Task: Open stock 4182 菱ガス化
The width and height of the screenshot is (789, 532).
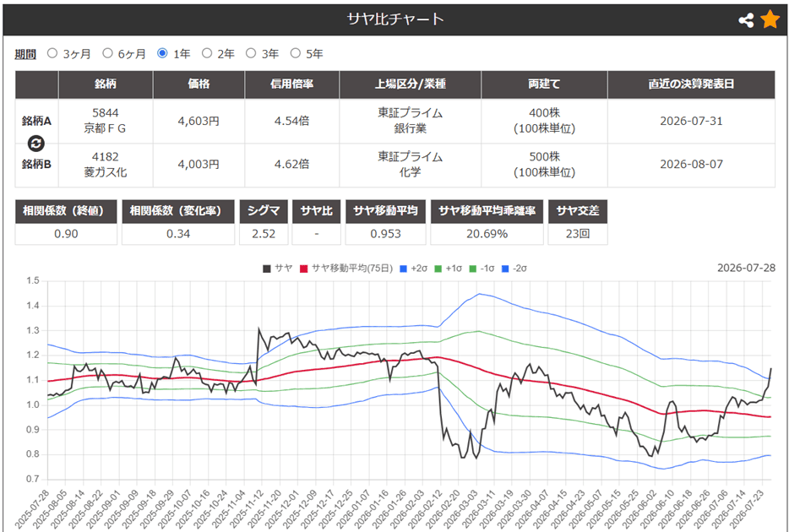Action: pos(105,165)
